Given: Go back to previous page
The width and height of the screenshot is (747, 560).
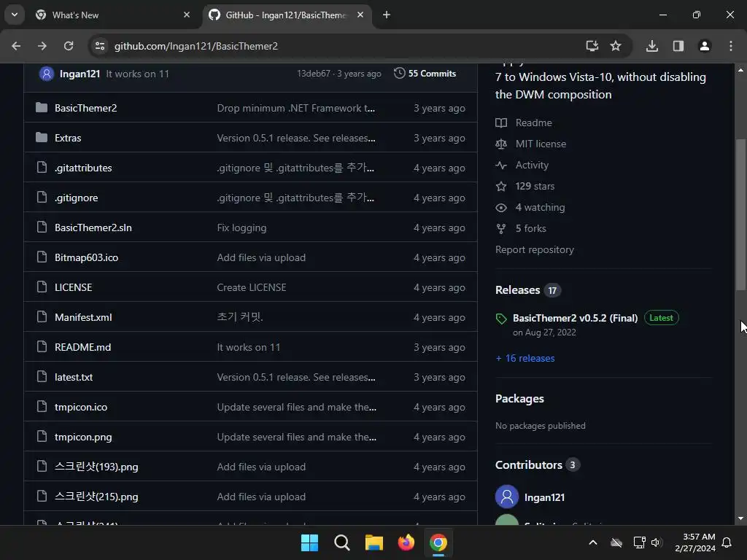Looking at the screenshot, I should 16,46.
